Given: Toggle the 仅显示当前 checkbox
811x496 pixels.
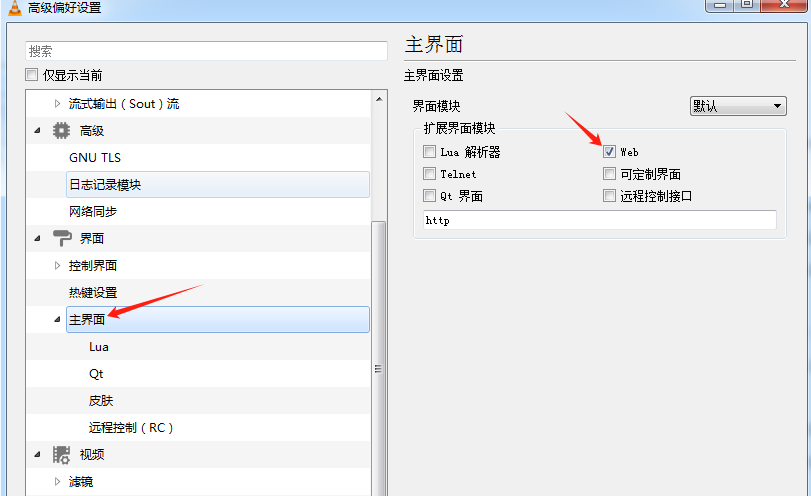Looking at the screenshot, I should point(32,75).
